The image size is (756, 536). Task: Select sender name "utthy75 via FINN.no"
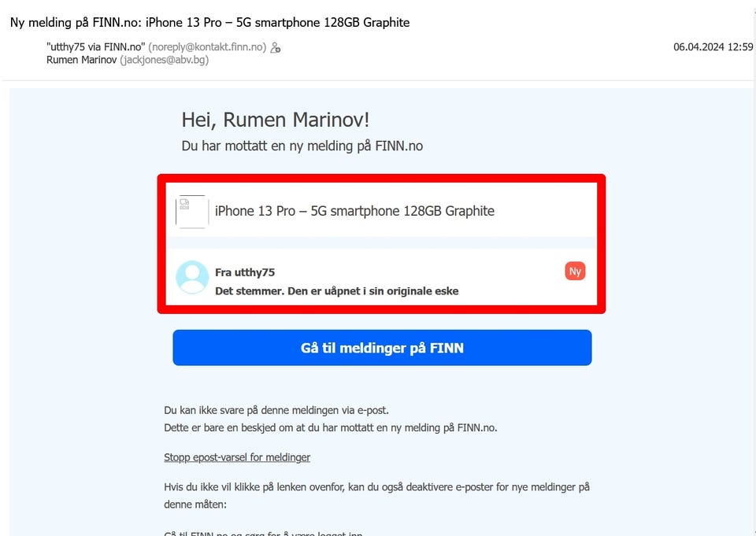[95, 46]
